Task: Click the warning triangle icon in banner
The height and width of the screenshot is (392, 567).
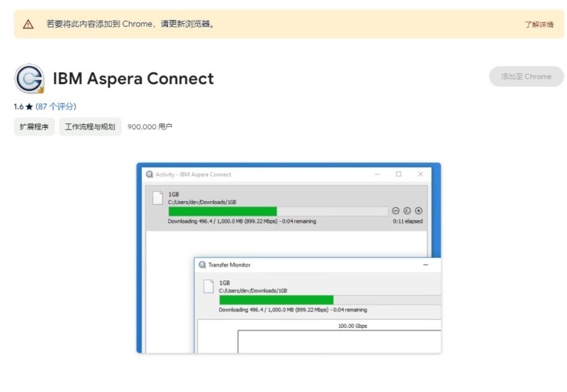Action: (x=29, y=24)
